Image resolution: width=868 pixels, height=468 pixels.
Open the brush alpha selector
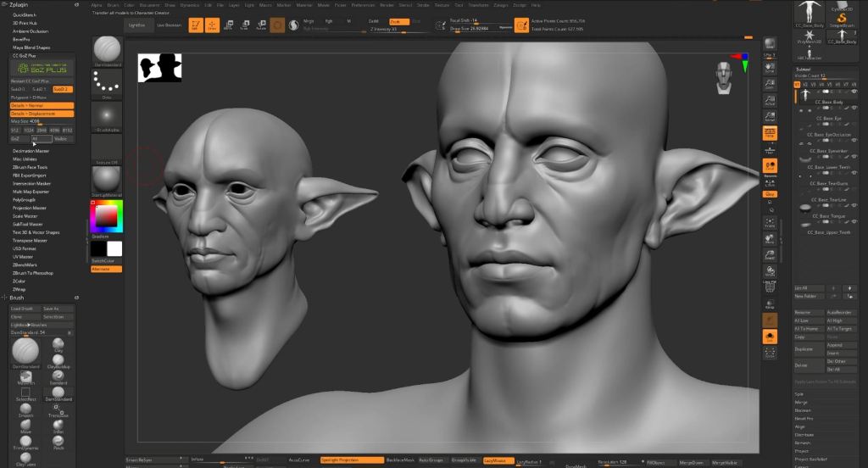pos(107,116)
